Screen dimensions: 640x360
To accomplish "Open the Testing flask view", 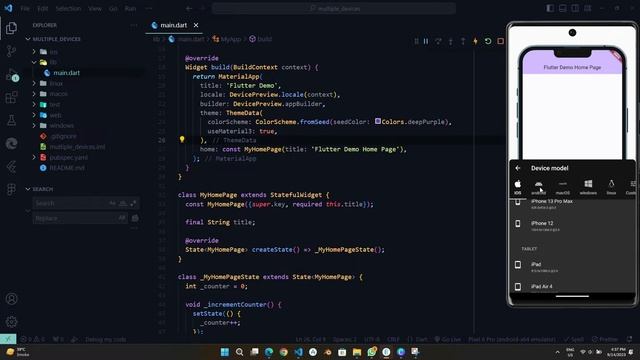I will tap(11, 120).
